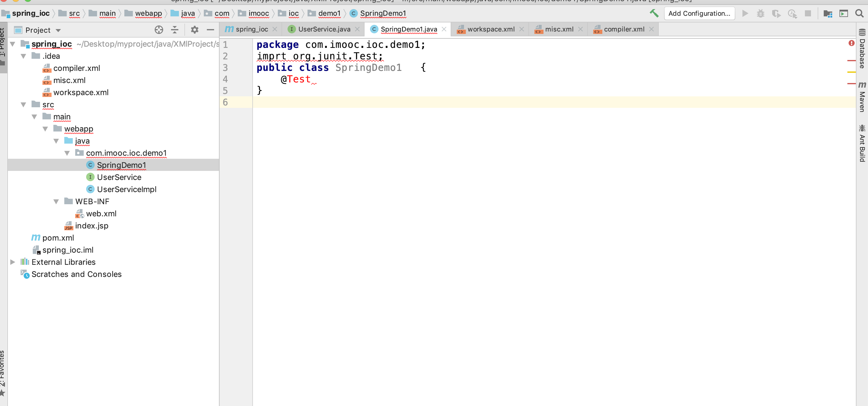
Task: Close the misc.xml tab
Action: coord(580,29)
